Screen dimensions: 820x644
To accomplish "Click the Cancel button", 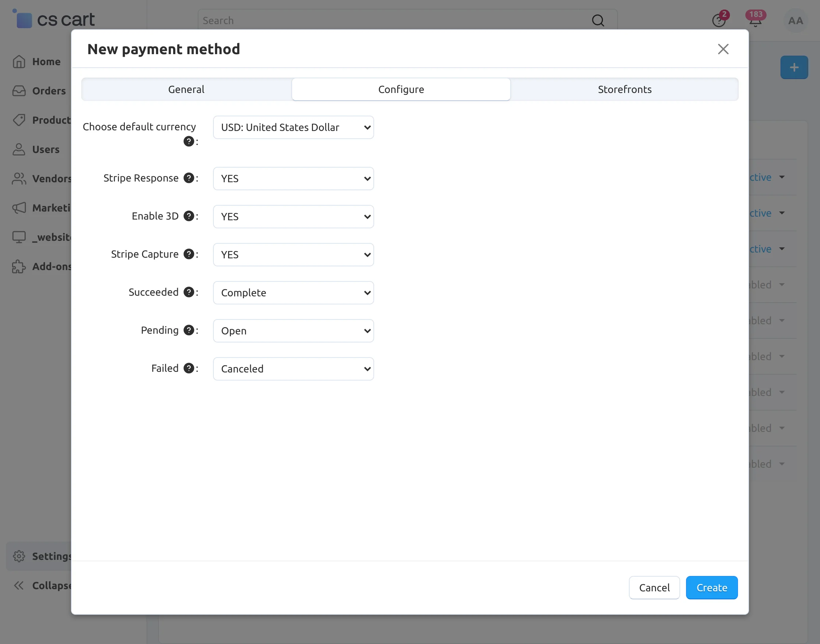I will (x=655, y=587).
